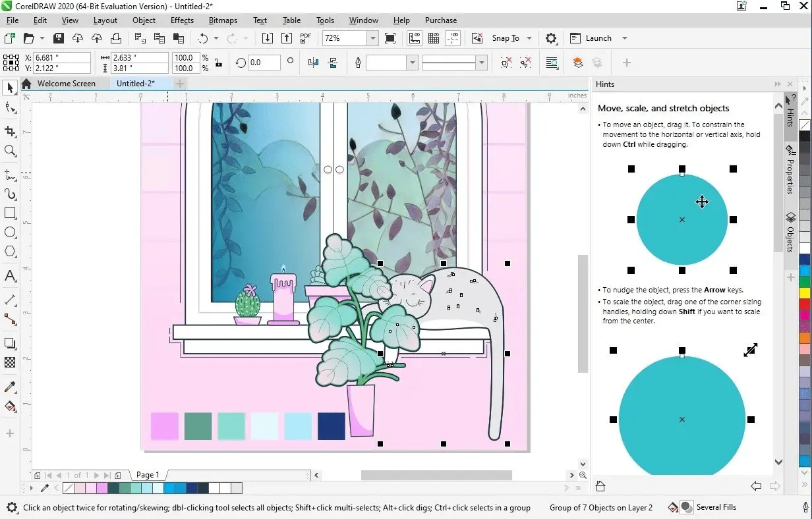812x519 pixels.
Task: Activate the Text tool
Action: point(10,276)
